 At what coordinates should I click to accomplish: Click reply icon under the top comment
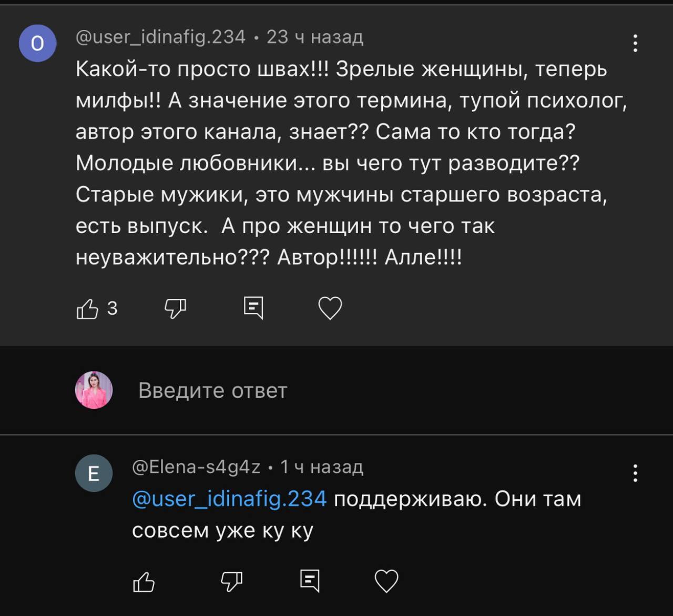pyautogui.click(x=253, y=308)
